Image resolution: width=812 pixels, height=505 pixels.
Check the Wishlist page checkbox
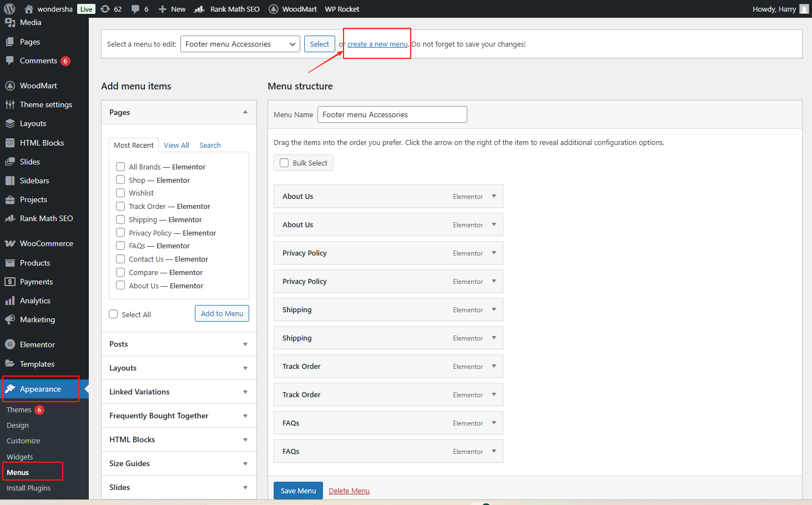coord(120,193)
